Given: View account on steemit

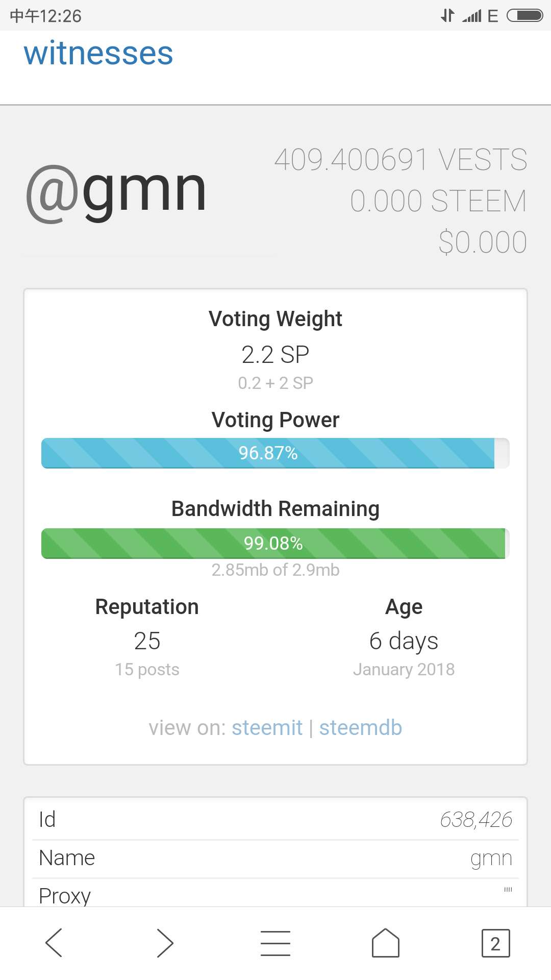Looking at the screenshot, I should pyautogui.click(x=267, y=728).
